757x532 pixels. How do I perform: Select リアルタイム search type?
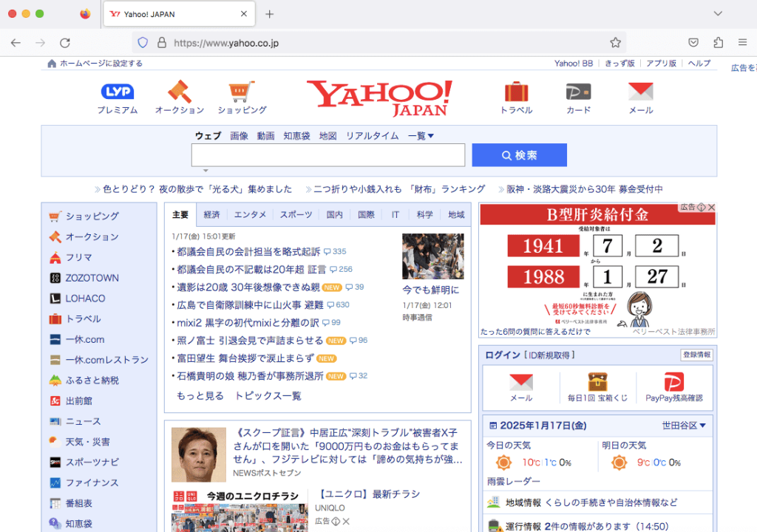373,136
